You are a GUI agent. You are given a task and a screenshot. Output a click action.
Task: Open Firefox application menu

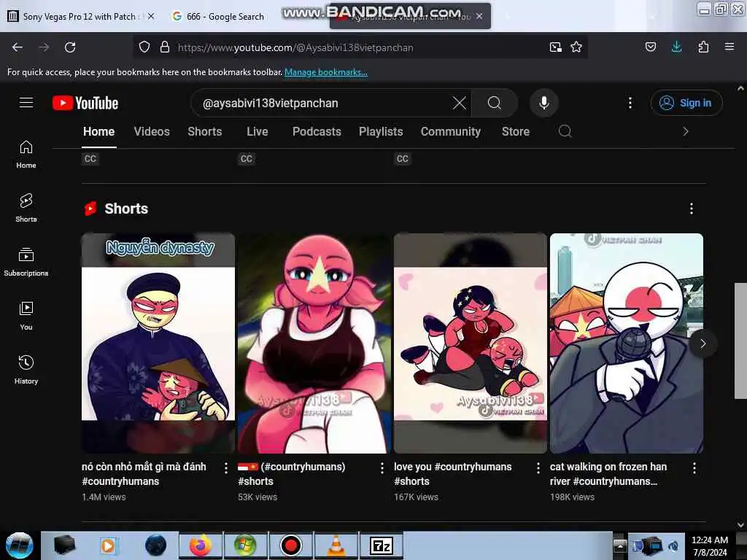pos(729,47)
